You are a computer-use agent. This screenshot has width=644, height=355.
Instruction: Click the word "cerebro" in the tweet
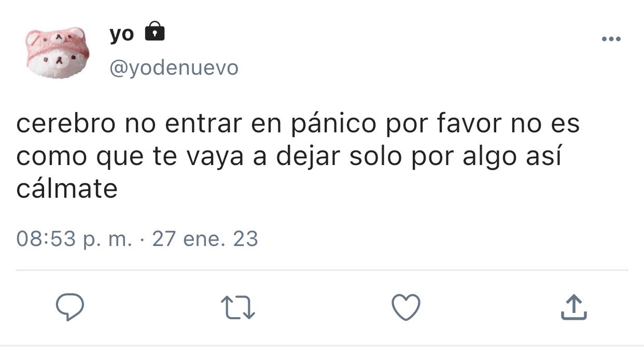click(x=65, y=125)
